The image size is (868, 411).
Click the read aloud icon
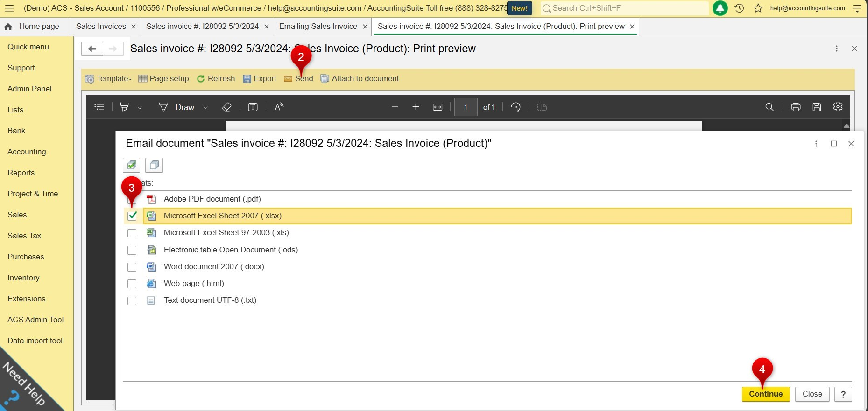point(279,107)
